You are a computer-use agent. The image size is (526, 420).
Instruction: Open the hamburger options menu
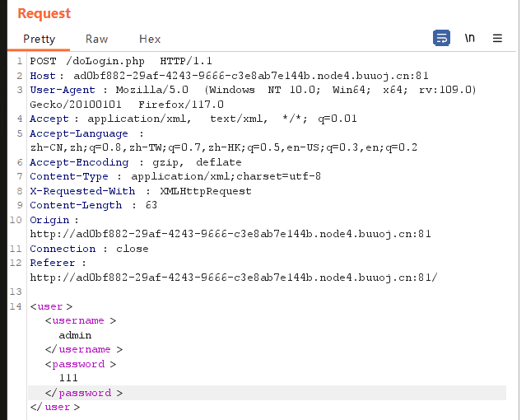pos(497,38)
